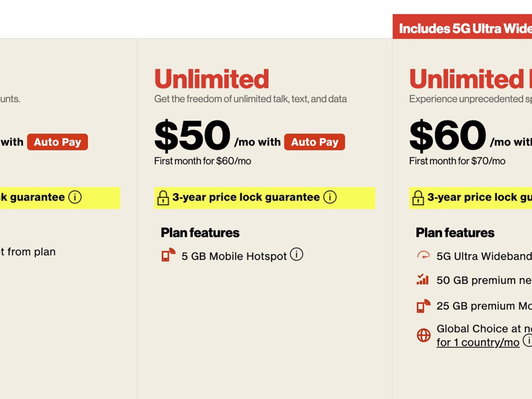Click the "5 GB Mobile Hotspot" feature text
The image size is (532, 399).
[234, 256]
